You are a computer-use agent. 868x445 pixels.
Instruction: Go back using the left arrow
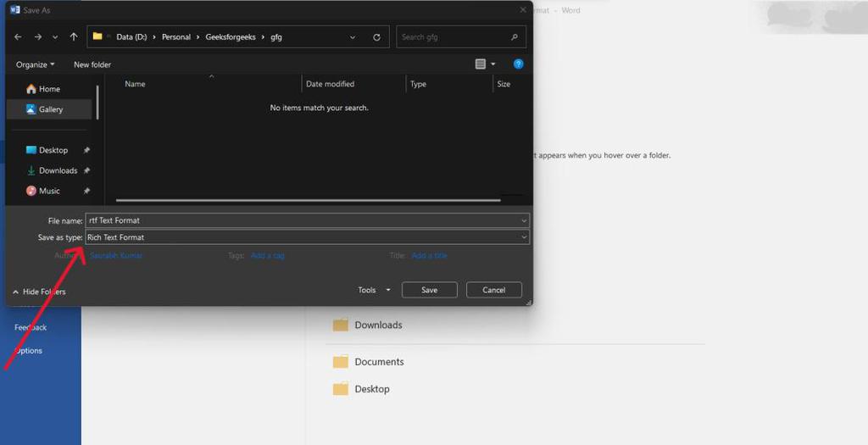click(18, 37)
